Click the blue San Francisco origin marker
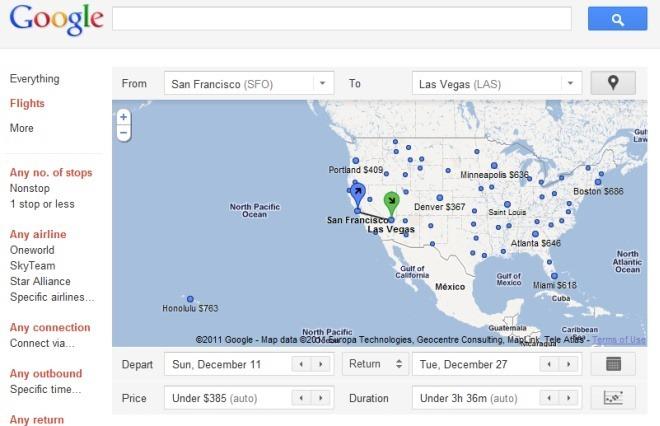 (358, 193)
